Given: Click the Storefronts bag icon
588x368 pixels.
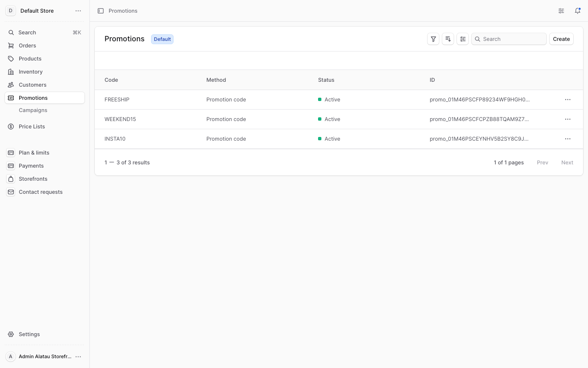Looking at the screenshot, I should pos(11,179).
